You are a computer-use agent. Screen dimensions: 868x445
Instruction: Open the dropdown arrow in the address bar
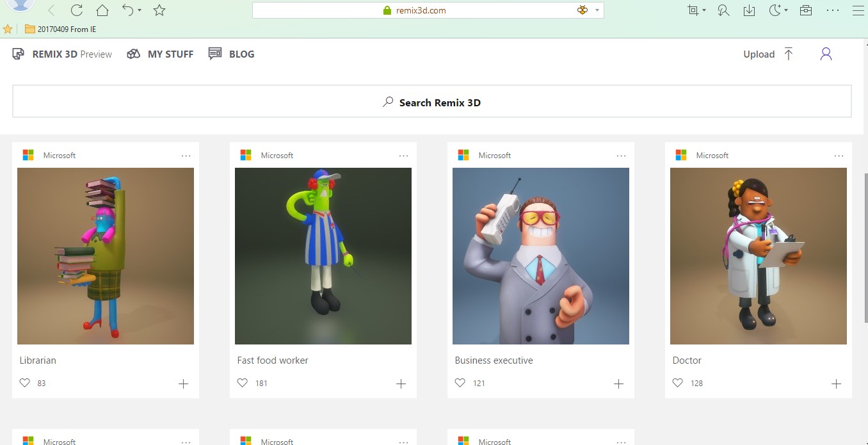[597, 10]
